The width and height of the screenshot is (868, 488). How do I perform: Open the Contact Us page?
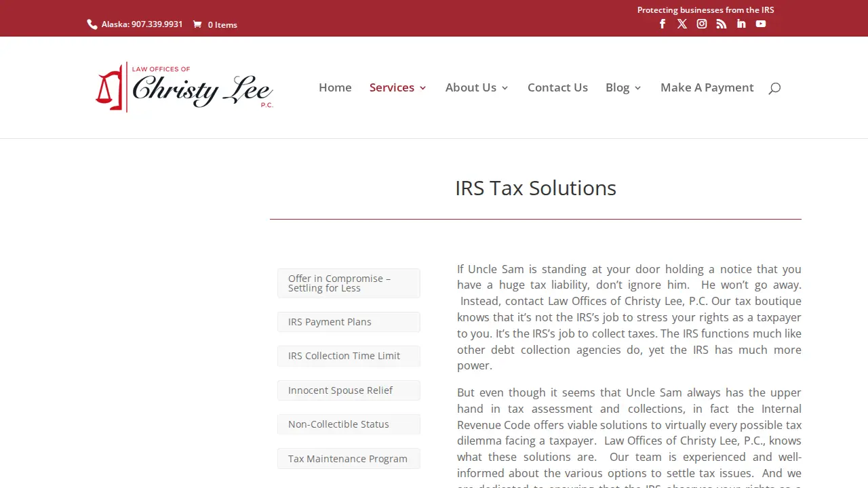pos(557,87)
